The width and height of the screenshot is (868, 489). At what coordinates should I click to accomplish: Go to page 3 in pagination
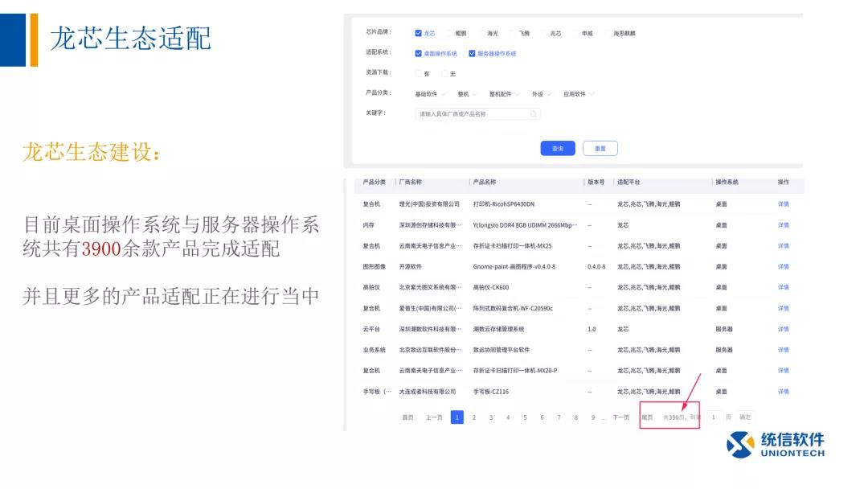[491, 417]
